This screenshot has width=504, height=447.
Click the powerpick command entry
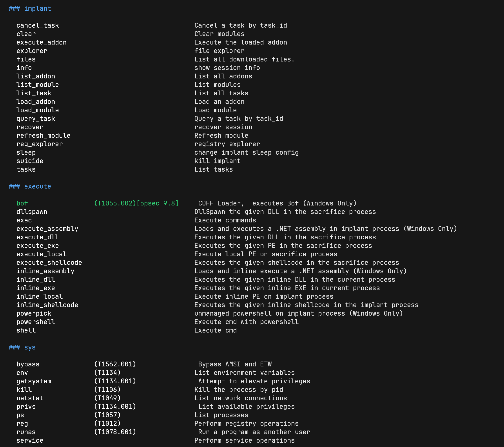[34, 313]
